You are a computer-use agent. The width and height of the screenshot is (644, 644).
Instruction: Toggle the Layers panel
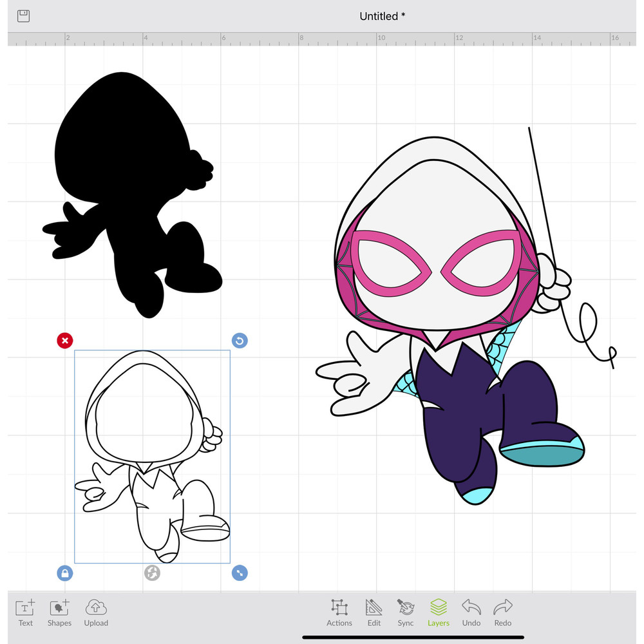tap(439, 612)
